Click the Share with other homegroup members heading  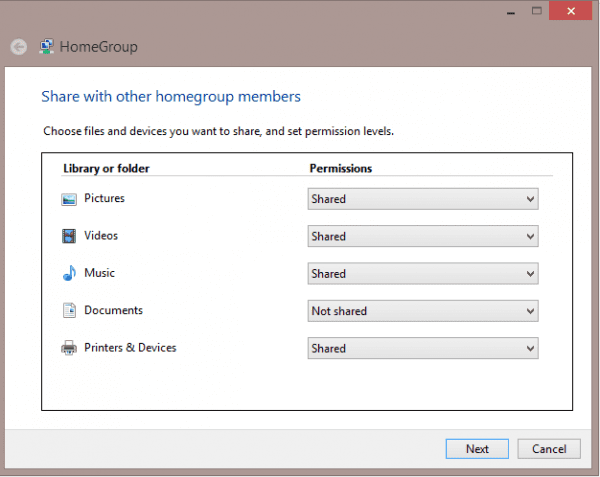(x=171, y=97)
